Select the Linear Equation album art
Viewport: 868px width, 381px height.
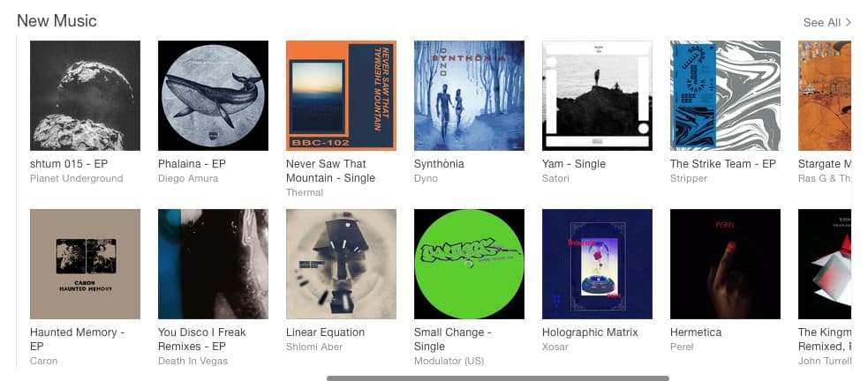coord(341,264)
